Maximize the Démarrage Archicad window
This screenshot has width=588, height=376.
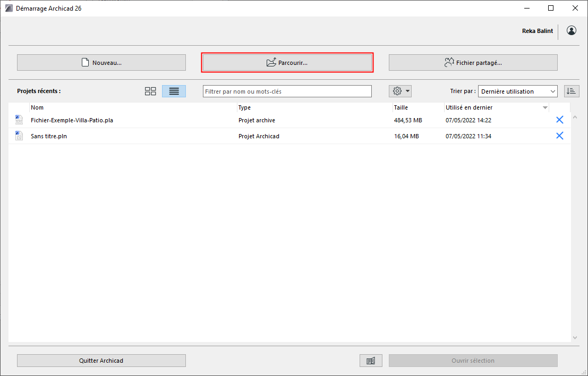551,9
